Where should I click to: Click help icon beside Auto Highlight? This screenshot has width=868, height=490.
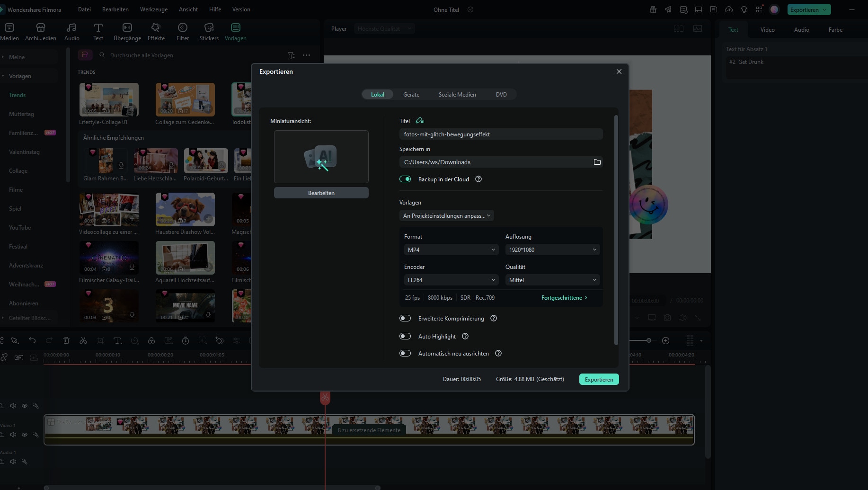465,336
